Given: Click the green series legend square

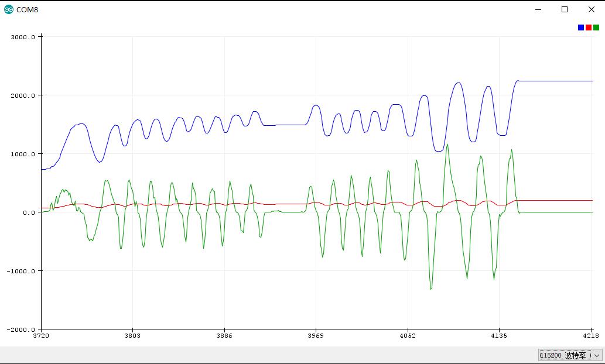Looking at the screenshot, I should click(596, 28).
